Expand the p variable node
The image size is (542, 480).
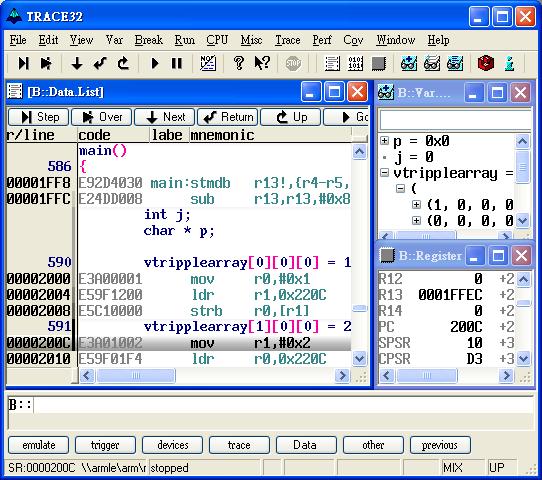[384, 141]
